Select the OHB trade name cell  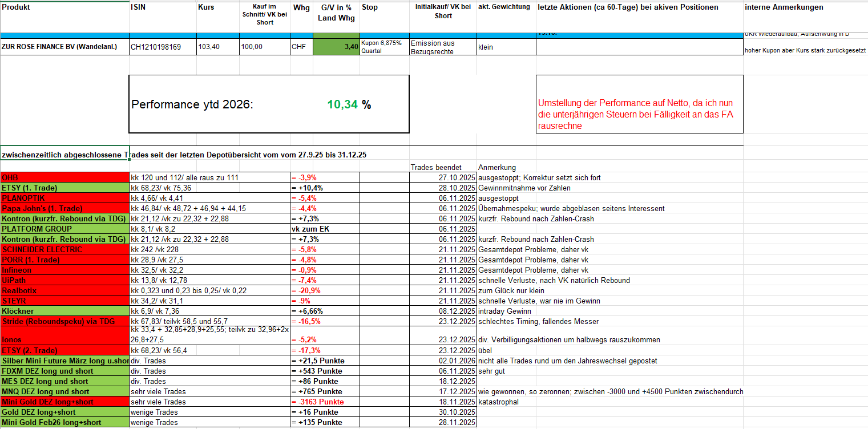[64, 177]
